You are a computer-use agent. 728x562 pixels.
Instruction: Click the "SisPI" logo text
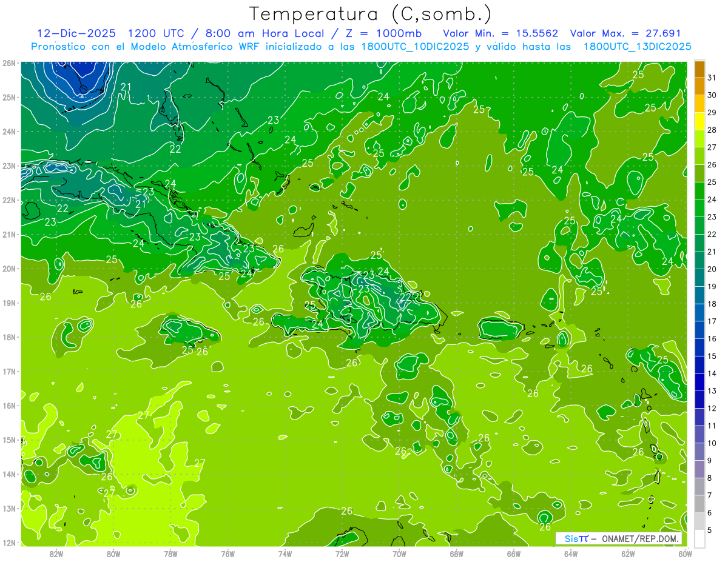pyautogui.click(x=576, y=539)
